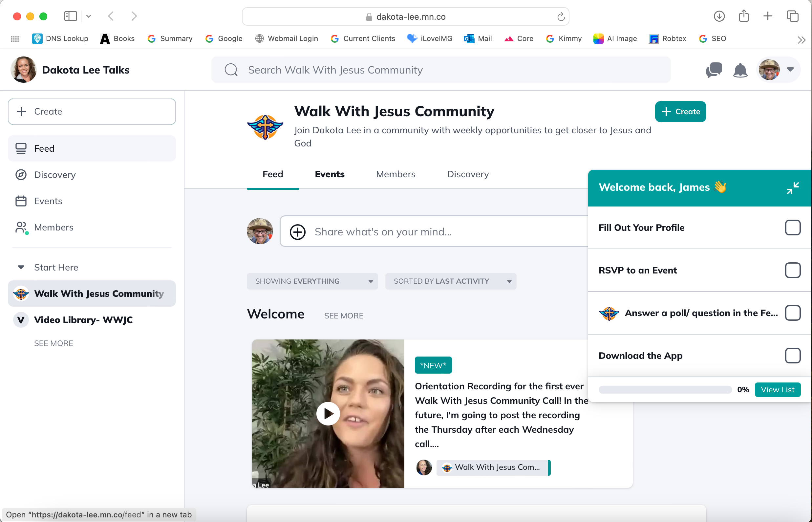Viewport: 812px width, 522px height.
Task: Click the plus icon in the post box
Action: pyautogui.click(x=298, y=232)
